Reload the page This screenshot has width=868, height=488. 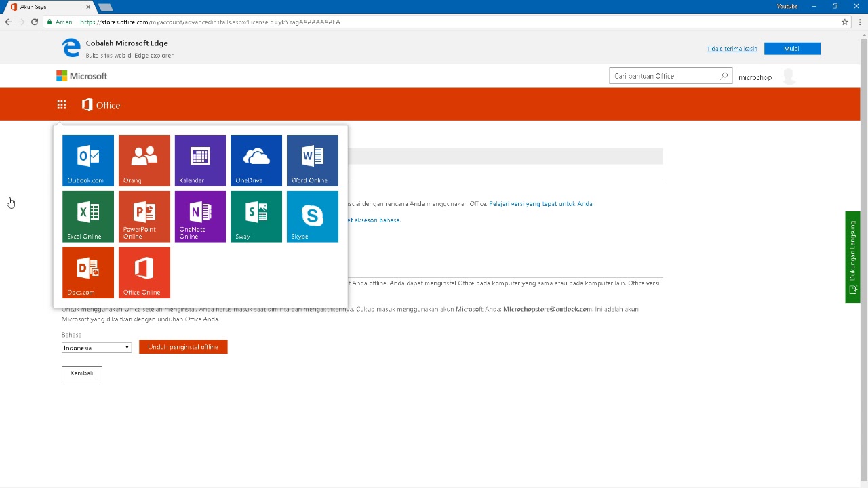[35, 22]
